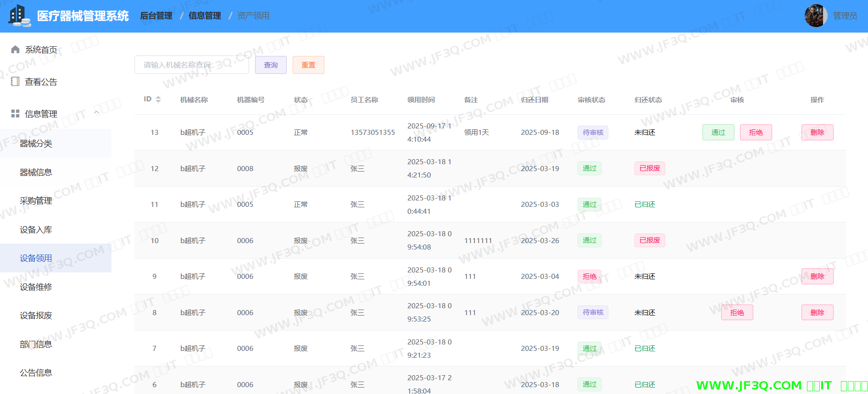
Task: Reject record 8 with 拒绝 button
Action: point(737,313)
